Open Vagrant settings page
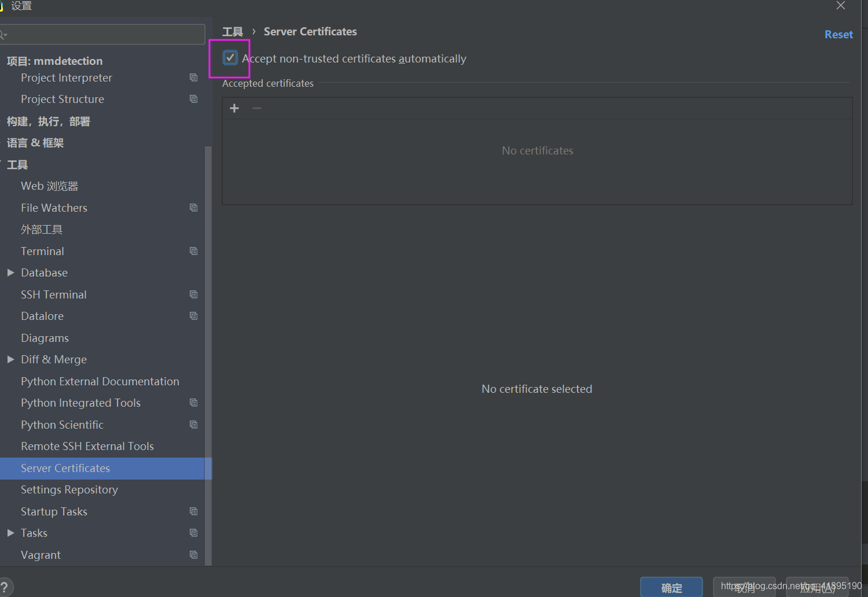868x597 pixels. point(41,555)
